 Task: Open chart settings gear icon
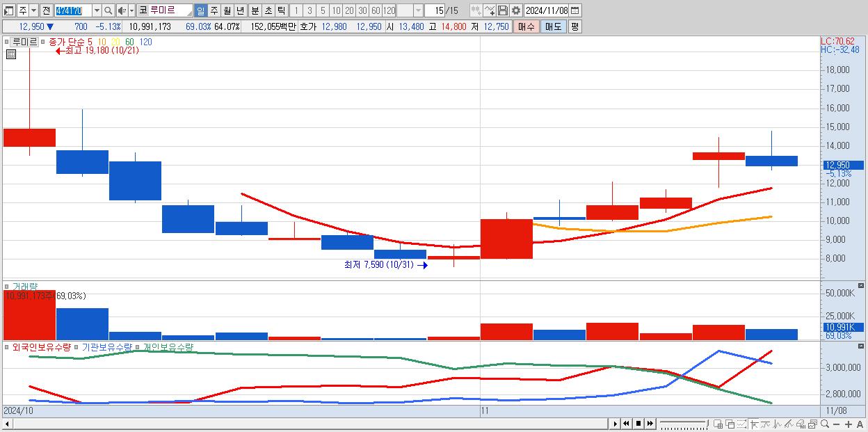[515, 10]
